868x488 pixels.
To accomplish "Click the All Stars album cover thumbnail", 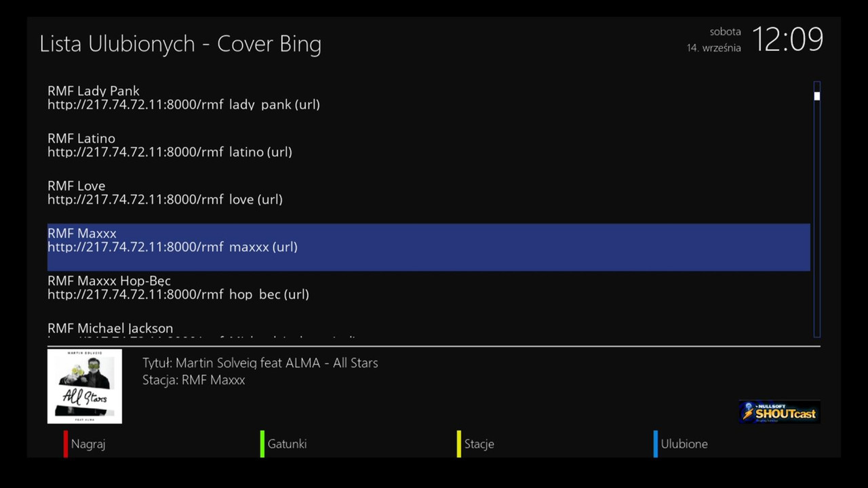I will point(85,386).
